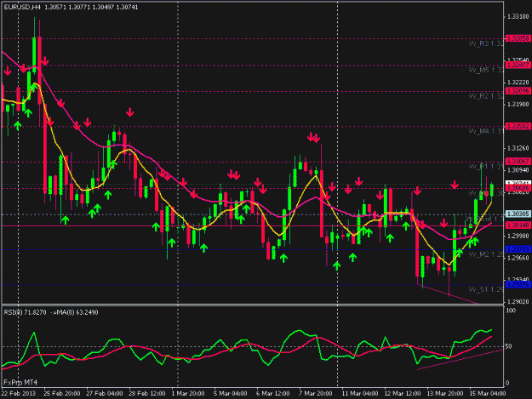
Task: Click the red 1.32096 price tag
Action: click(x=518, y=91)
